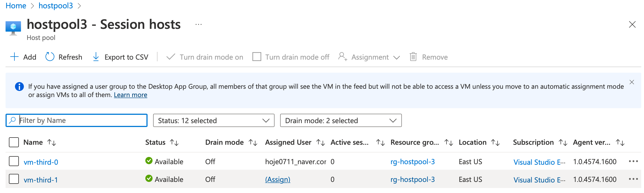Expand the Status filter dropdown
Screen dimensions: 644x193
click(214, 120)
